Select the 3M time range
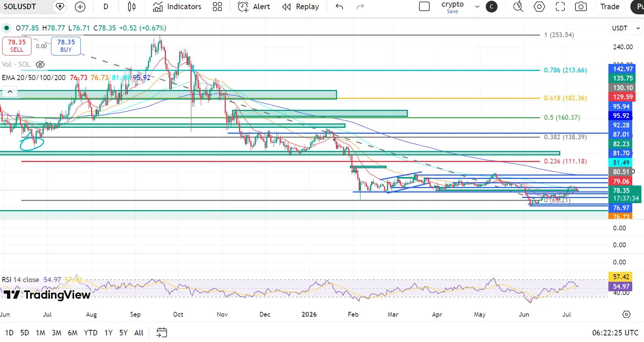The height and width of the screenshot is (342, 644). (x=57, y=333)
